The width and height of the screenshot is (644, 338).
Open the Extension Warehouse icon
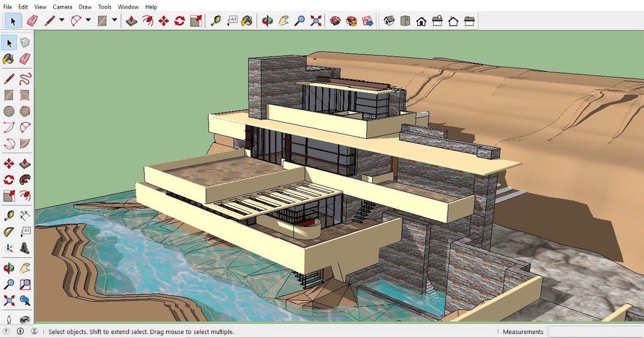pyautogui.click(x=352, y=21)
